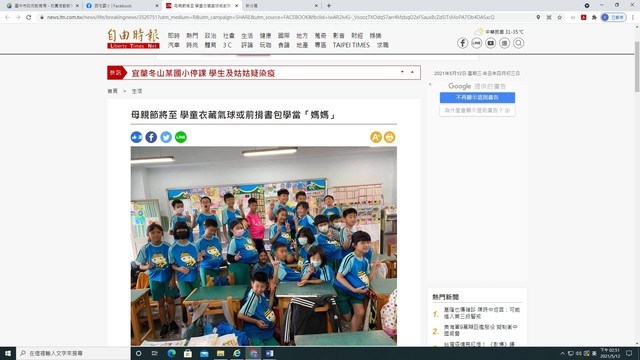Click the font size A+ icon
Image resolution: width=640 pixels, height=360 pixels.
coord(376,137)
